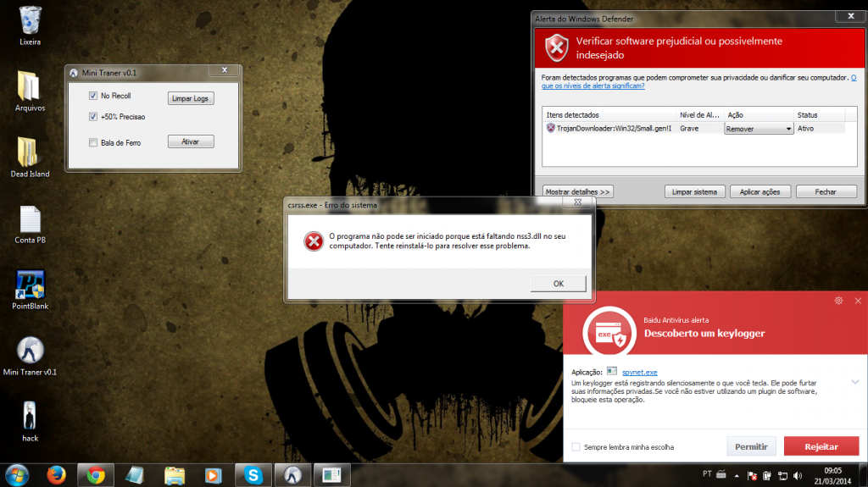Open the PointBlank desktop shortcut

[x=30, y=286]
